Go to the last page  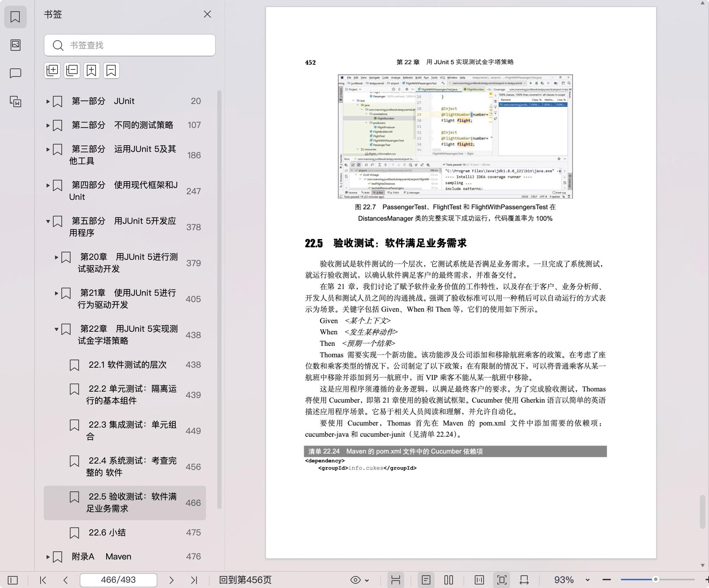point(194,580)
